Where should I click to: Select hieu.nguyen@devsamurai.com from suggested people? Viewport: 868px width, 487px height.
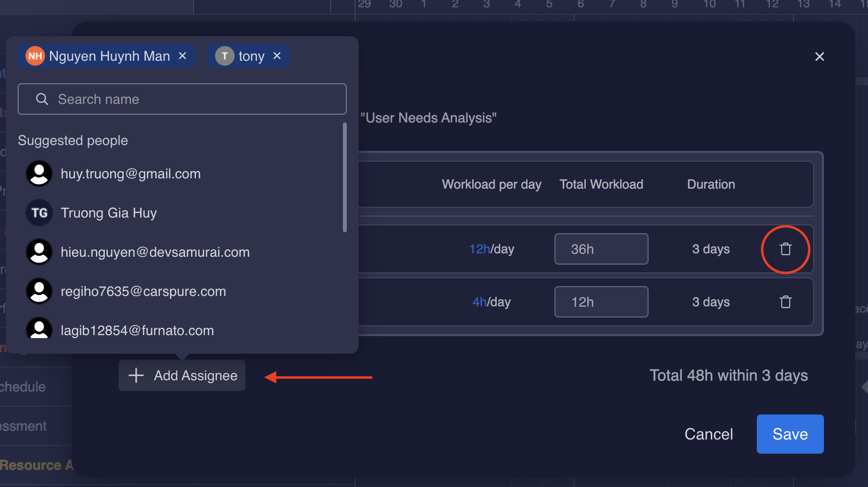click(x=155, y=252)
